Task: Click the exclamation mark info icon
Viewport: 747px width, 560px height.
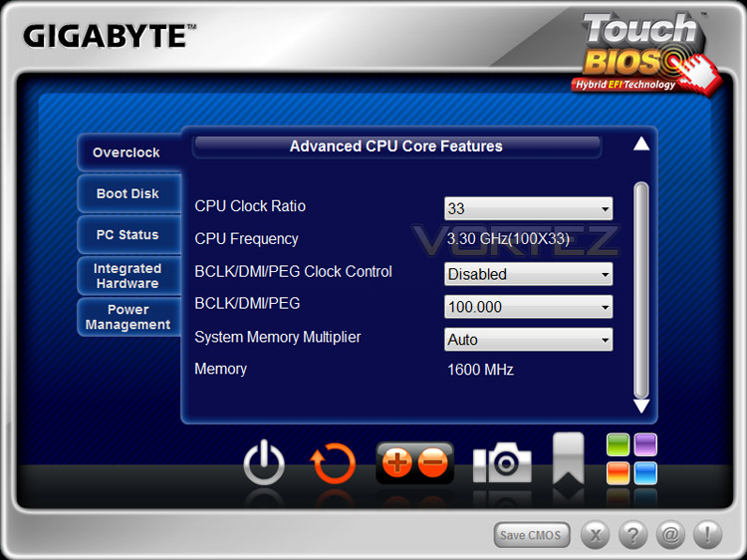Action: coord(707,535)
